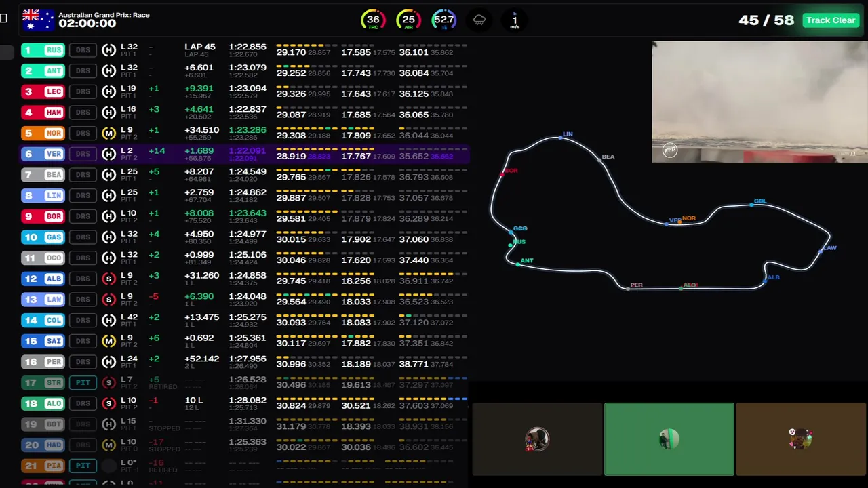This screenshot has height=488, width=868.
Task: Click the wind speed indicator 1 m/s
Action: point(514,20)
